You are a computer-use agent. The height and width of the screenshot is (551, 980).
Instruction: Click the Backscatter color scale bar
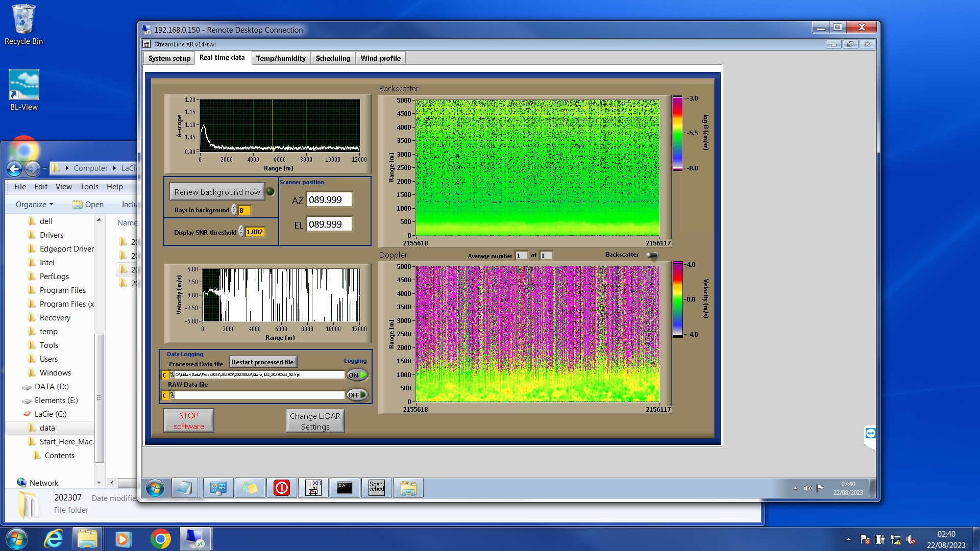tap(677, 133)
